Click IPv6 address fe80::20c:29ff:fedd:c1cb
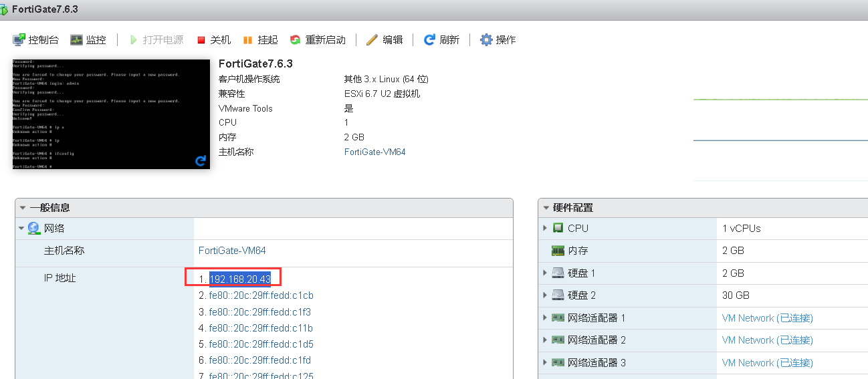 (261, 295)
